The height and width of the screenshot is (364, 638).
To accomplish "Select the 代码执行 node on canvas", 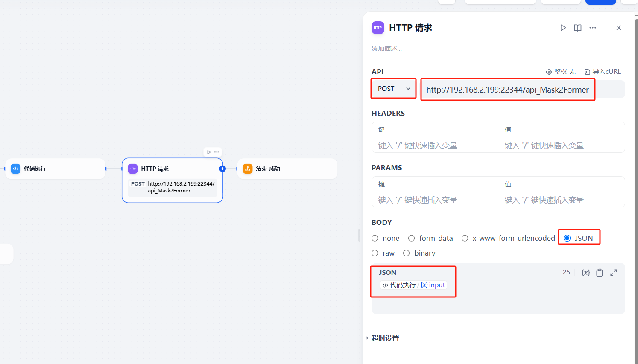I will point(56,169).
